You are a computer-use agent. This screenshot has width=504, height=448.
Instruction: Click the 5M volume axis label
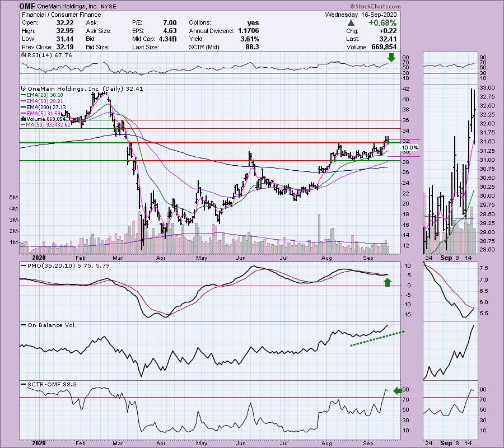[x=13, y=198]
